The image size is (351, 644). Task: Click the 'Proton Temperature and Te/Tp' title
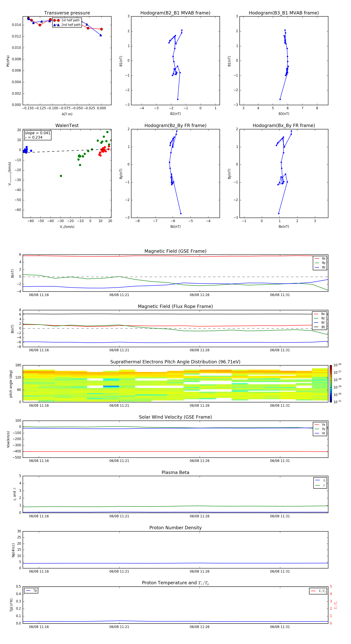(x=175, y=583)
